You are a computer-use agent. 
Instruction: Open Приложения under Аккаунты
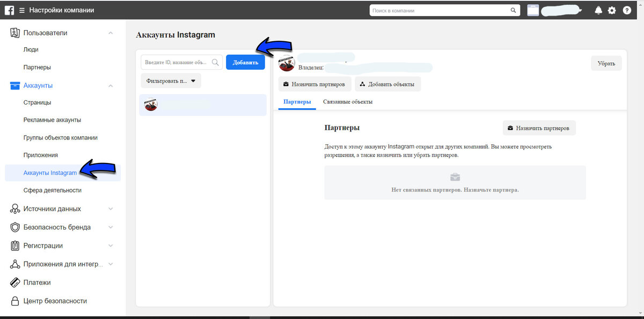click(41, 155)
